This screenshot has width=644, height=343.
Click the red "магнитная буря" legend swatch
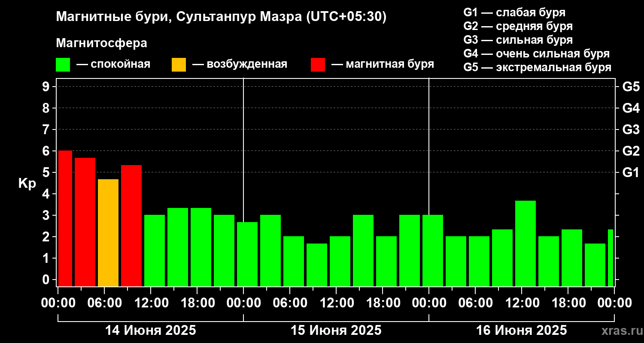click(318, 65)
